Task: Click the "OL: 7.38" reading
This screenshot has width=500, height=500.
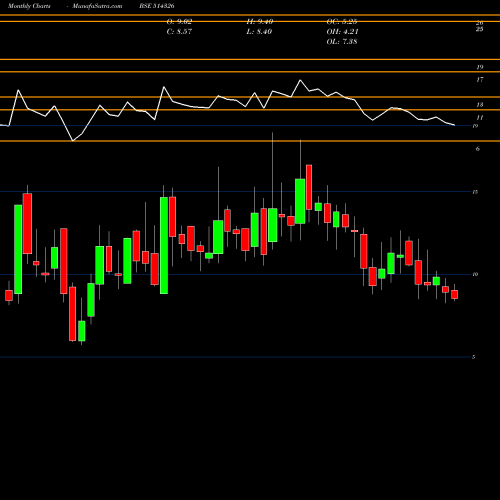Action: [342, 42]
